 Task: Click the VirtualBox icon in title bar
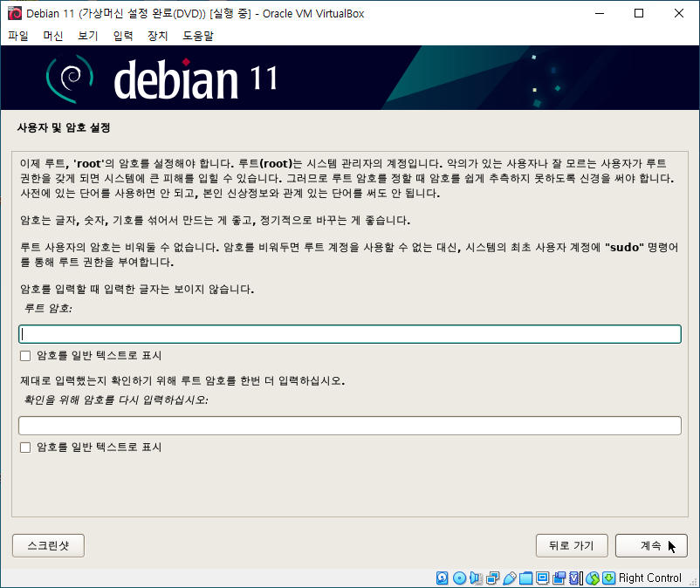(x=14, y=13)
